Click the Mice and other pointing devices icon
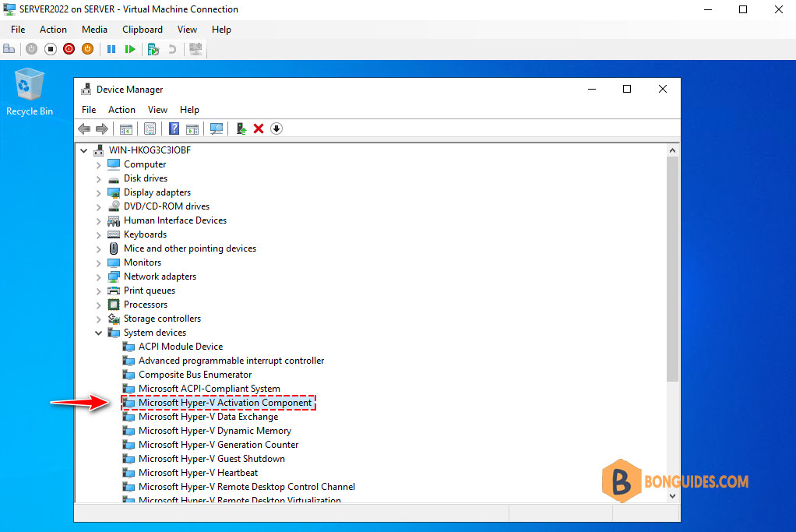Image resolution: width=796 pixels, height=532 pixels. pyautogui.click(x=114, y=248)
